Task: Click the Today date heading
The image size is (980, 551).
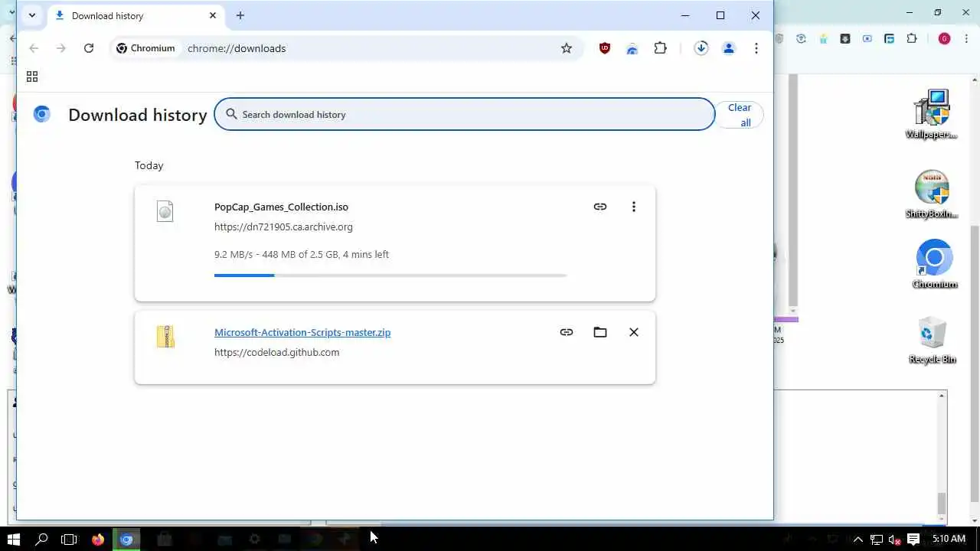Action: point(149,165)
